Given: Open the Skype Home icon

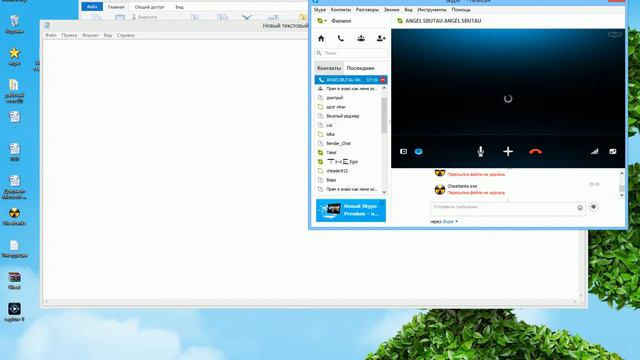Looking at the screenshot, I should click(x=321, y=38).
